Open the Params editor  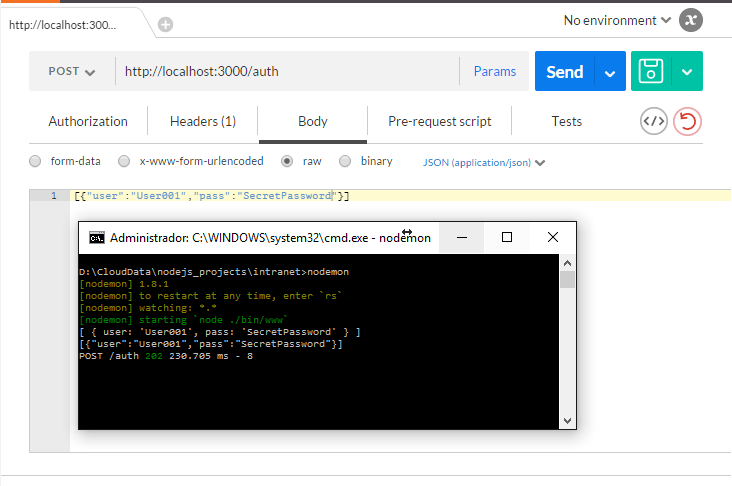point(494,71)
